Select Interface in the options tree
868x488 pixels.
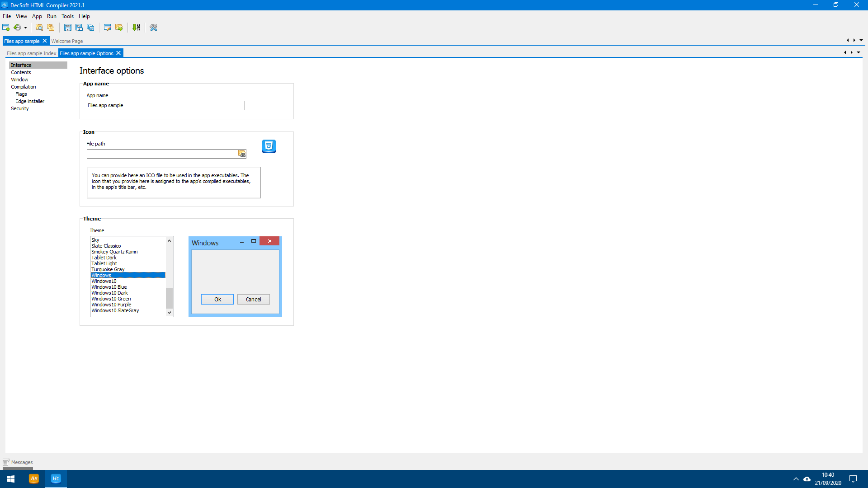point(38,65)
